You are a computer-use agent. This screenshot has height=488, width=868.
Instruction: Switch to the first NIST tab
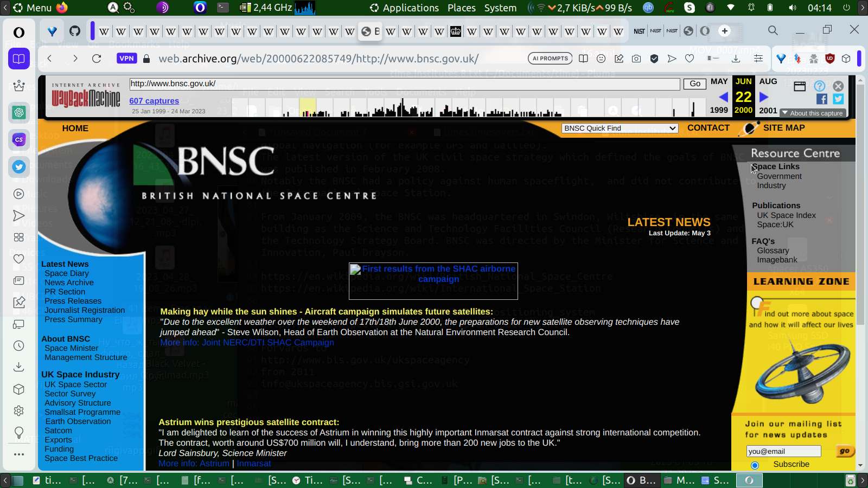point(640,31)
